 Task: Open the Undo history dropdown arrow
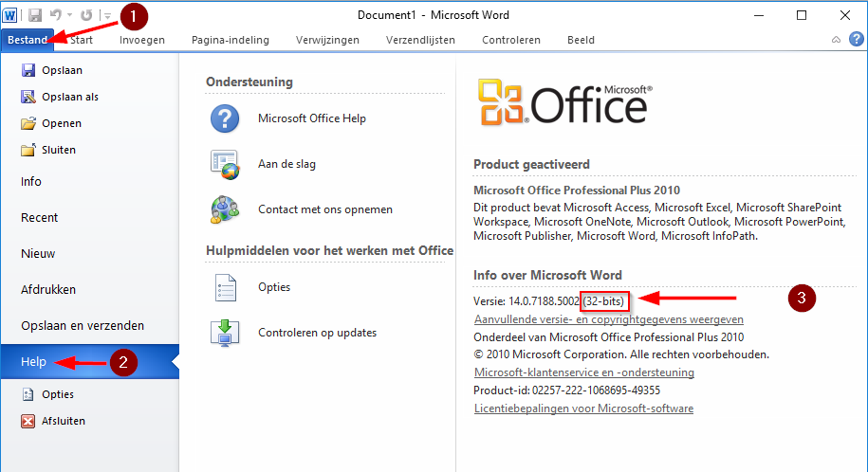click(x=70, y=16)
